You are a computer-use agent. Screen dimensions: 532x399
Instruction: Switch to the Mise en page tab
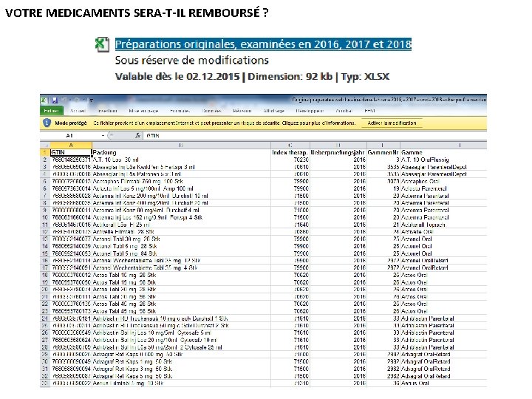[143, 111]
